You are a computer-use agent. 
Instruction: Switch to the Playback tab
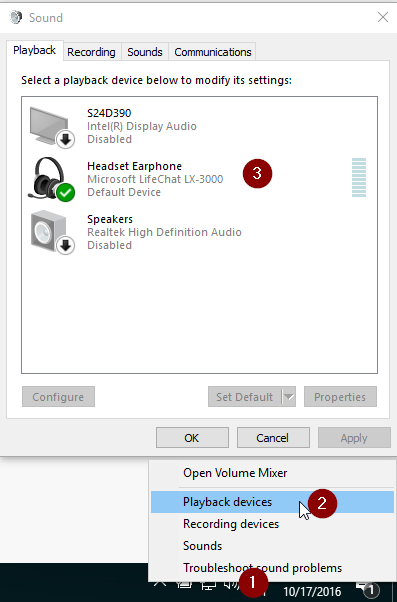click(x=35, y=51)
